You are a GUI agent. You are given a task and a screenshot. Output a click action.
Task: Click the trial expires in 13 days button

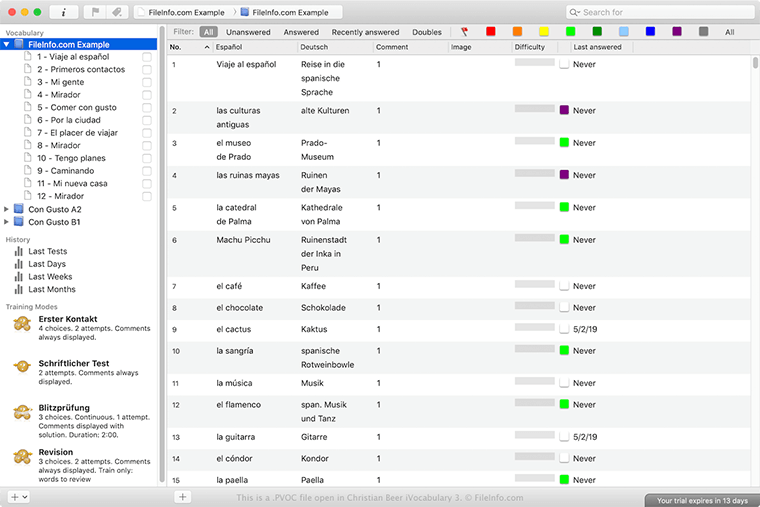[x=701, y=499]
